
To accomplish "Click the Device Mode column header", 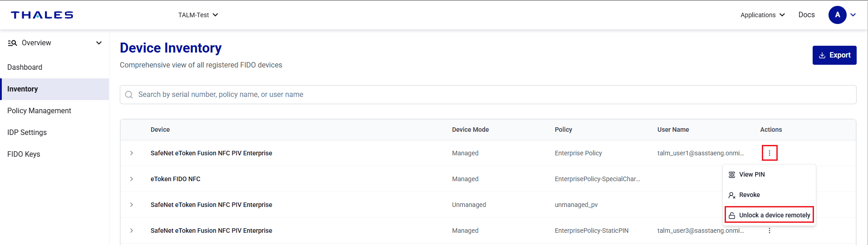I will coord(470,130).
